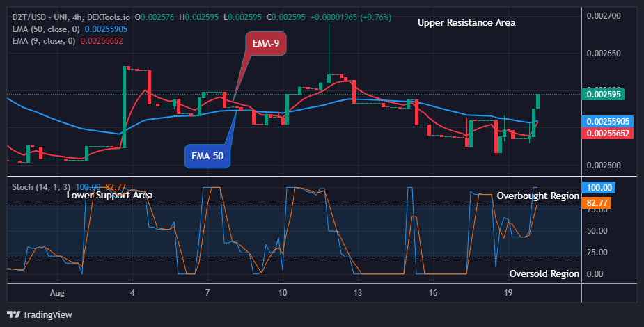The height and width of the screenshot is (327, 644).
Task: Click the EMA (50, close, 0) indicator legend
Action: [47, 29]
